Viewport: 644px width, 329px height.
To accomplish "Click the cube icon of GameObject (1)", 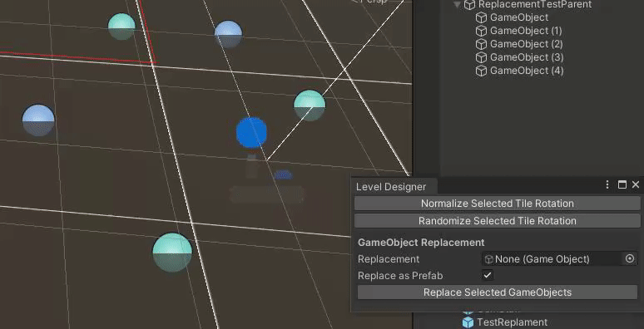I will point(481,31).
